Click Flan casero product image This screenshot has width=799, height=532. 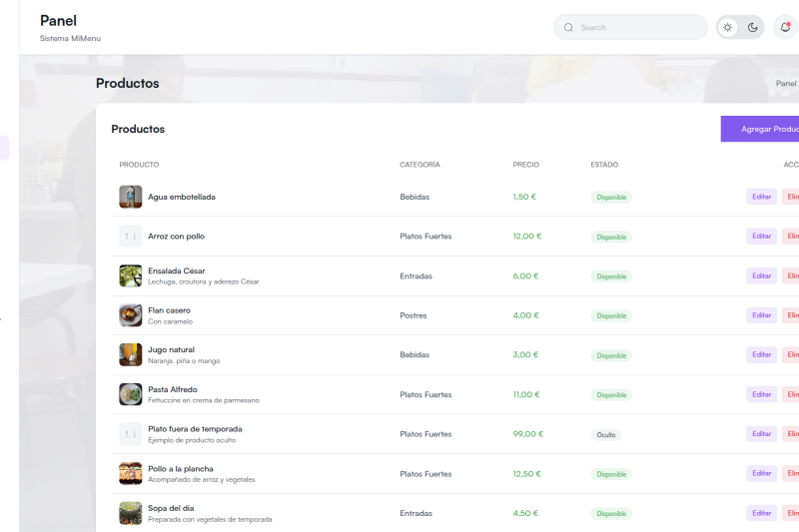[x=131, y=315]
